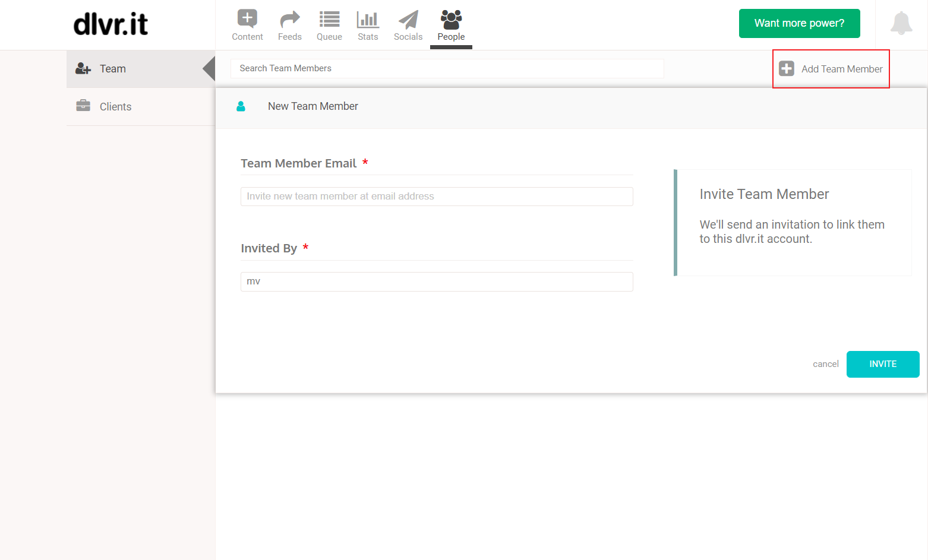Open the Content section icon
This screenshot has height=560, width=928.
[247, 19]
